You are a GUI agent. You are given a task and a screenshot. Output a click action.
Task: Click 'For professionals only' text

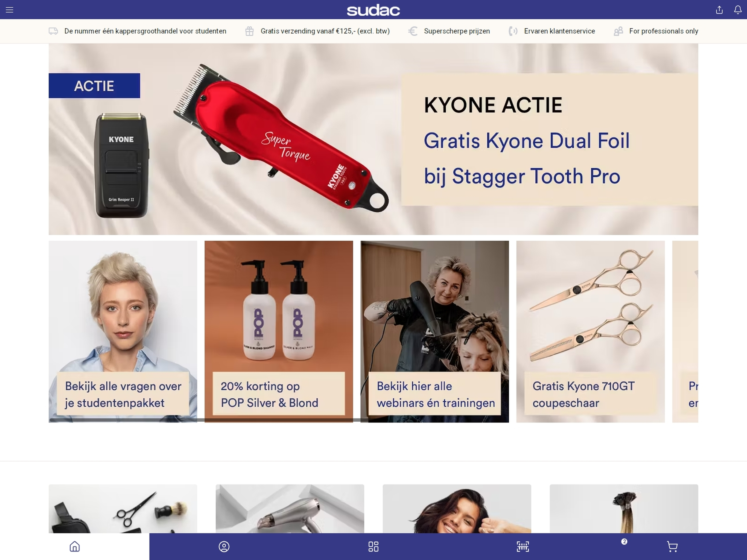(664, 31)
